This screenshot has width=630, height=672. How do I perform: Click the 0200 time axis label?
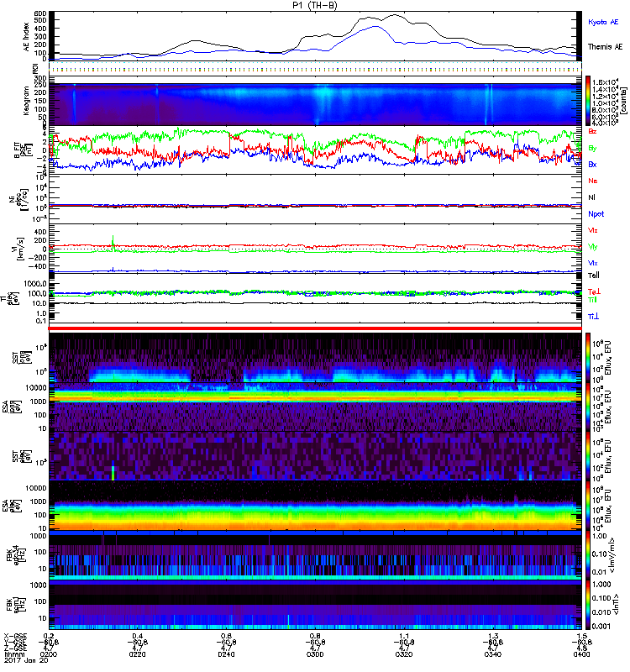coord(48,654)
